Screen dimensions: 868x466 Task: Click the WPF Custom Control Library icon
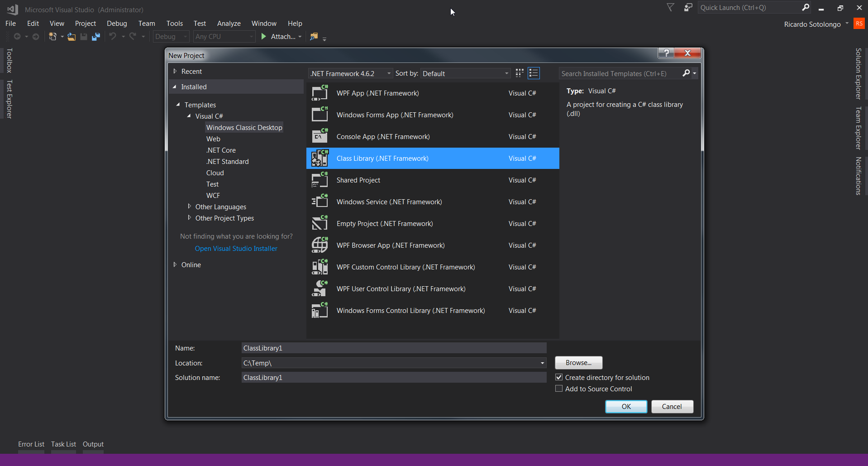point(320,267)
